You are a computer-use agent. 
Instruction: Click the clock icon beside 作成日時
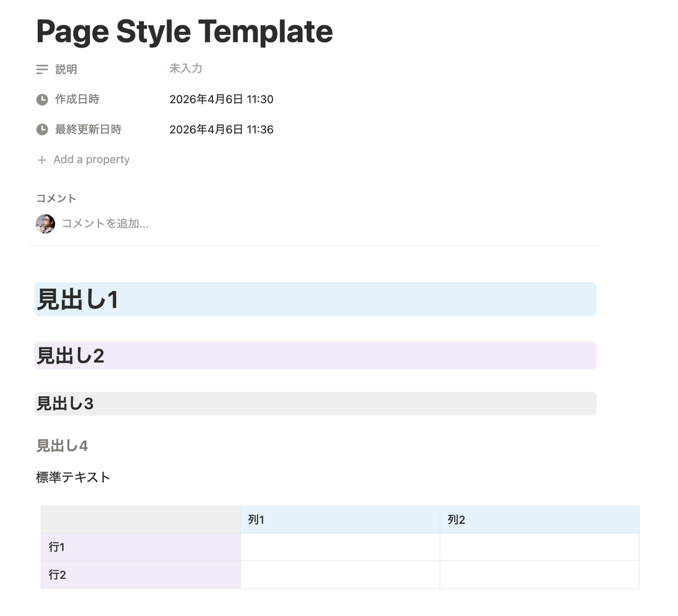[42, 99]
